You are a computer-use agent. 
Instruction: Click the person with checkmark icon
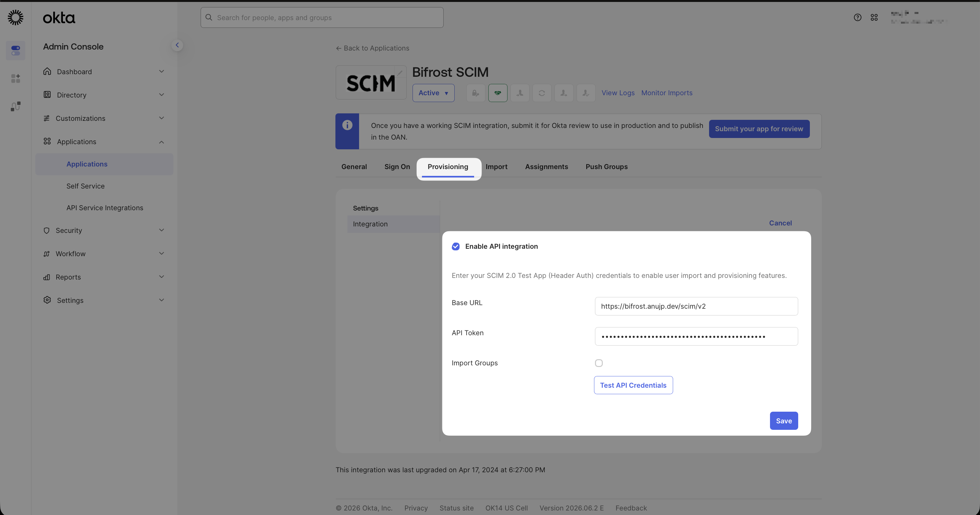pyautogui.click(x=586, y=93)
